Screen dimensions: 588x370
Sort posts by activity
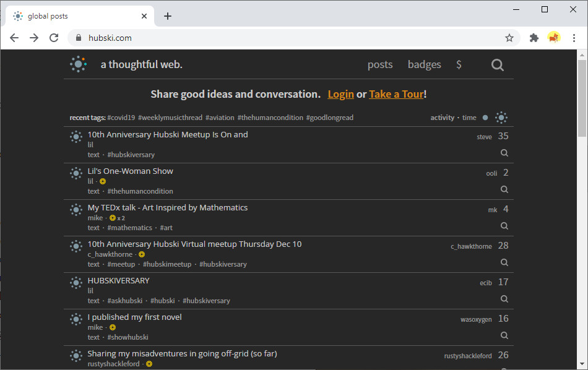pos(442,118)
